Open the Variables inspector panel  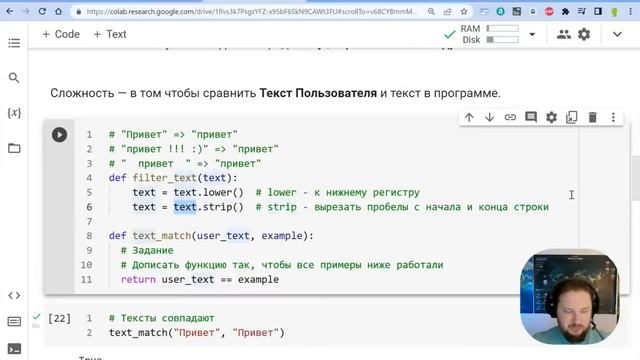pos(14,113)
